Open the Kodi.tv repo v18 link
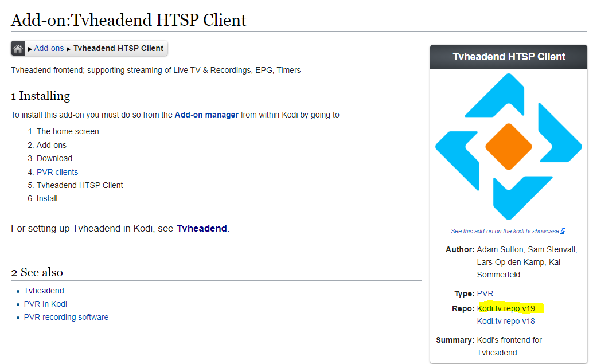 click(x=506, y=321)
